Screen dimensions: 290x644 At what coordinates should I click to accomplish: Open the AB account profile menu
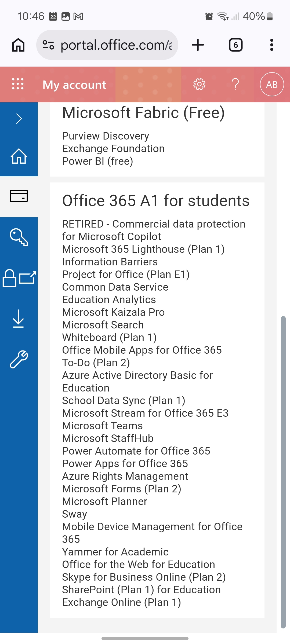tap(272, 84)
